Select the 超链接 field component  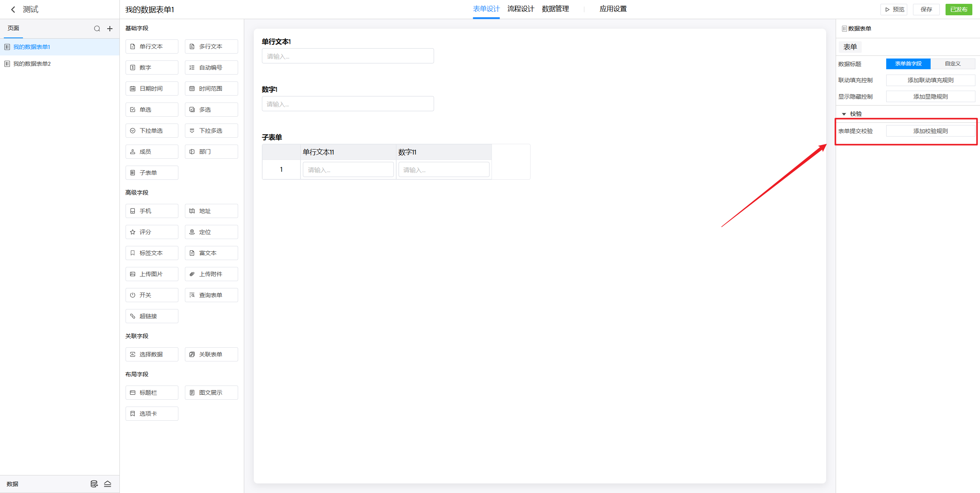pyautogui.click(x=152, y=316)
